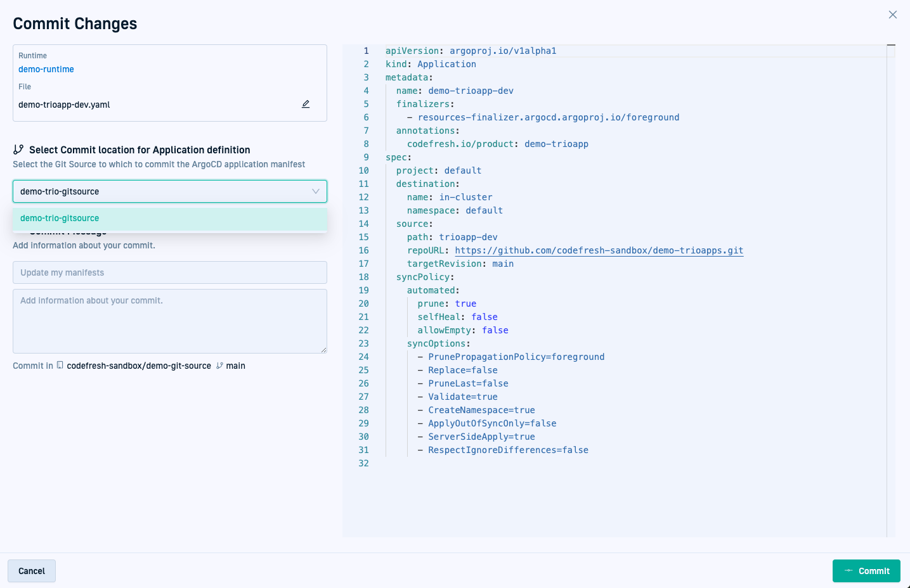Place cursor on the syncPolicy line in YAML
The image size is (910, 588).
tap(425, 277)
